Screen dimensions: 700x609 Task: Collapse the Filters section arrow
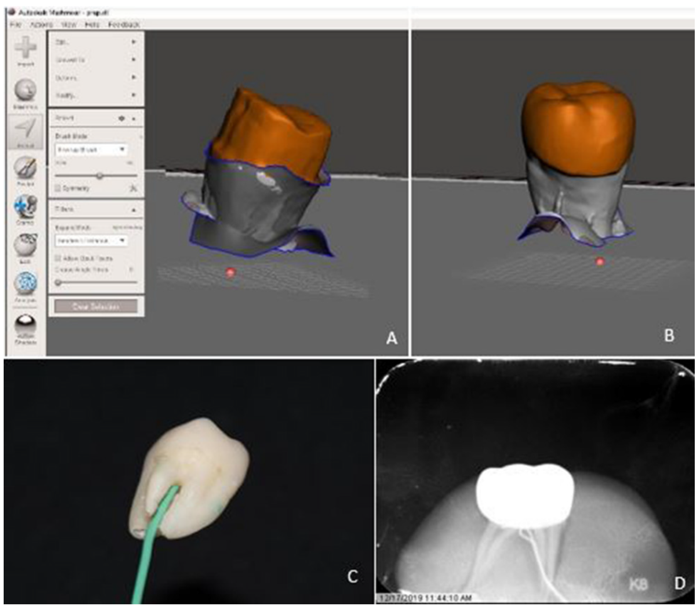click(134, 210)
